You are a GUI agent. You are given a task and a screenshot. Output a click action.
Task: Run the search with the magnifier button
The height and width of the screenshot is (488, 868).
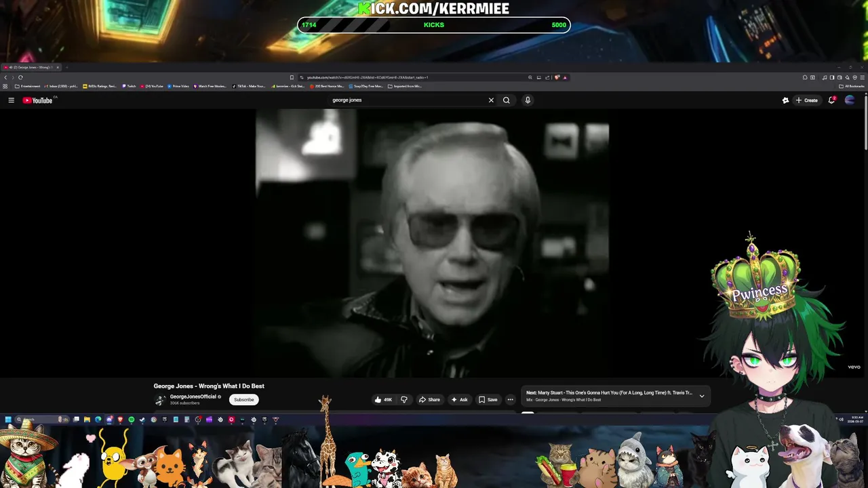(x=506, y=100)
